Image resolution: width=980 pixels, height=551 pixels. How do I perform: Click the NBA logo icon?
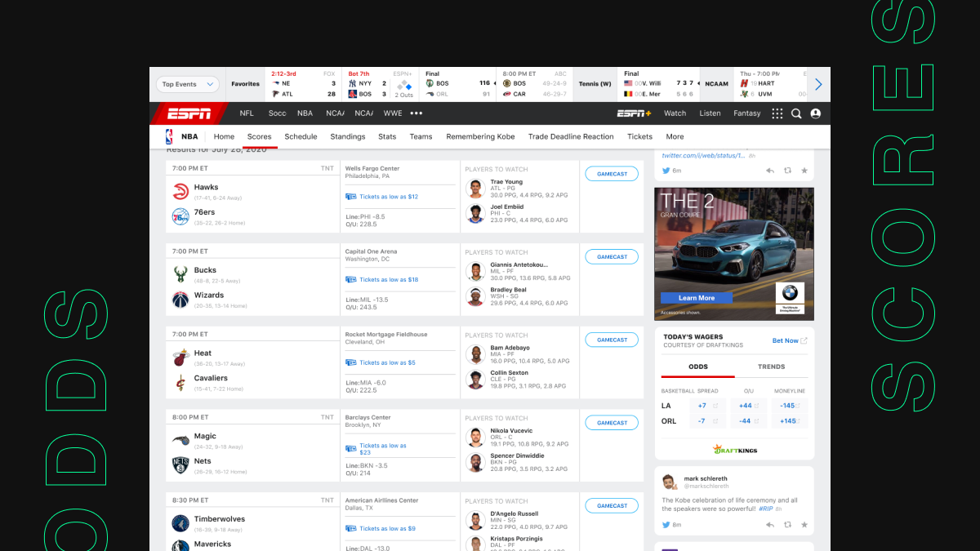coord(170,136)
